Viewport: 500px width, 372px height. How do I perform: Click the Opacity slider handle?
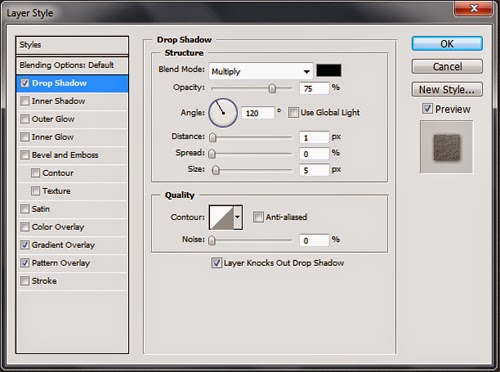[x=272, y=88]
